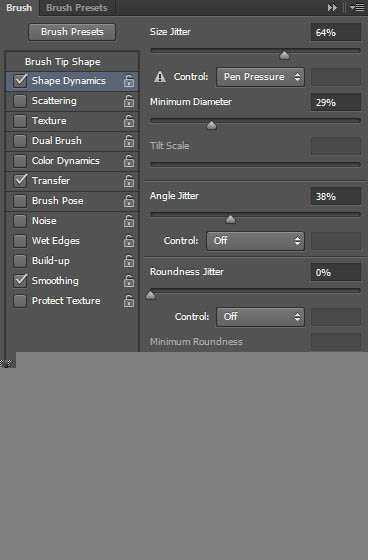The height and width of the screenshot is (560, 368).
Task: Enable the Wet Edges checkbox
Action: point(20,241)
